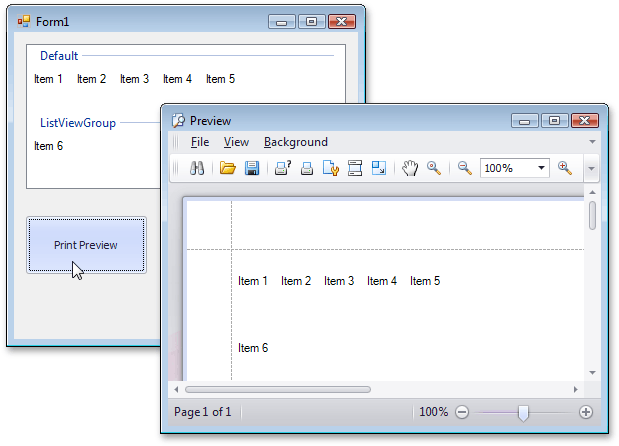The height and width of the screenshot is (446, 619).
Task: Minimize the Preview window
Action: 524,121
